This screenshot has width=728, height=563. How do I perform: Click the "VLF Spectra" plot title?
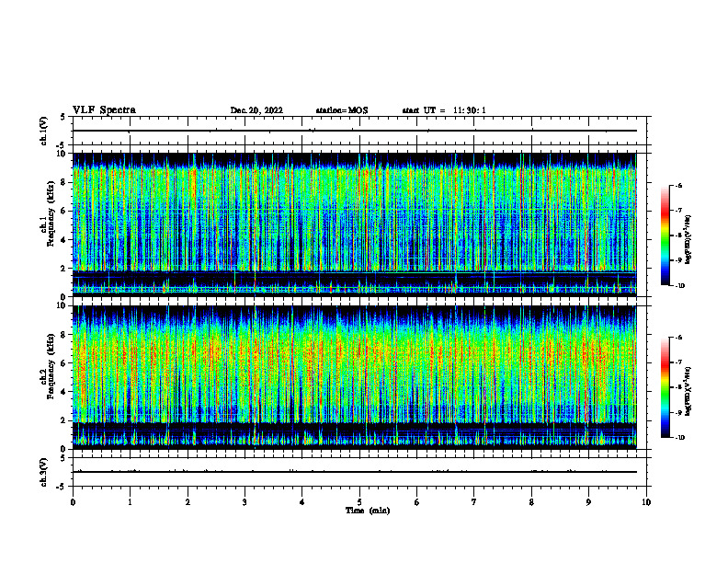pyautogui.click(x=104, y=109)
